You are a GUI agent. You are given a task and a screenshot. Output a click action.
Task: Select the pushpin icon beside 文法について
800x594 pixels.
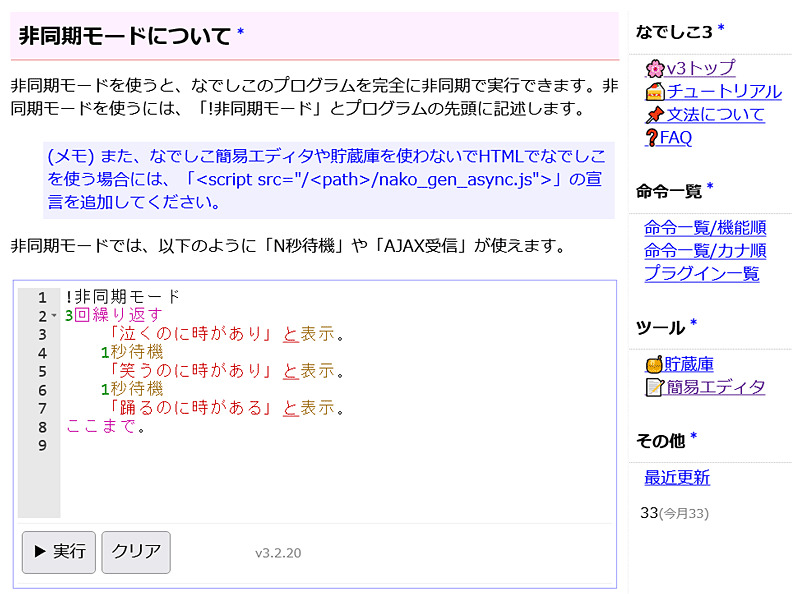[x=655, y=112]
